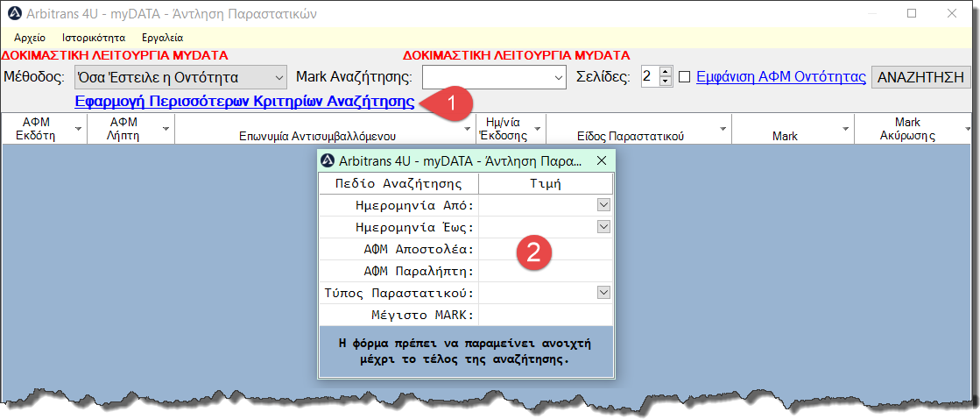Open filter arrow of Ημ/νία Έκδοσης column
Screen dimensions: 980x419
click(x=536, y=128)
